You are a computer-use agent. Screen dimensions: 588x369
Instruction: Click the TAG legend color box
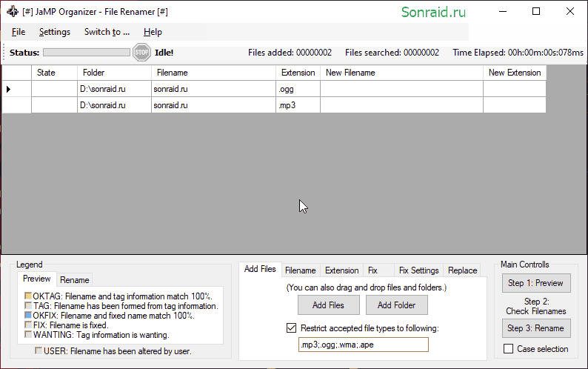[x=28, y=305]
